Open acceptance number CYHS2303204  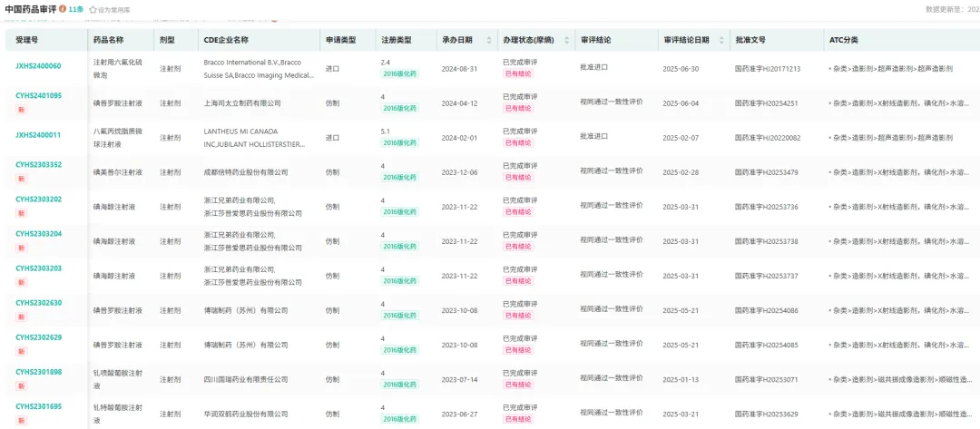[x=38, y=233]
